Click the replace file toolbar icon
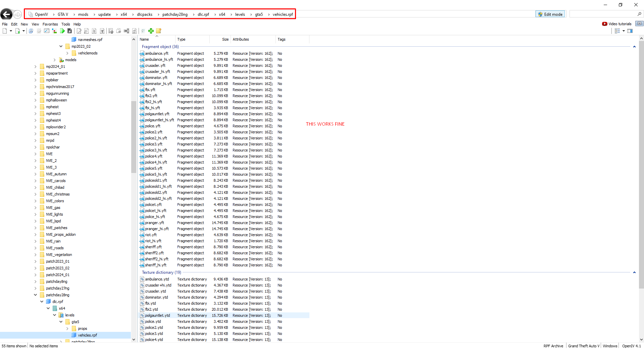This screenshot has width=644, height=349. (134, 31)
